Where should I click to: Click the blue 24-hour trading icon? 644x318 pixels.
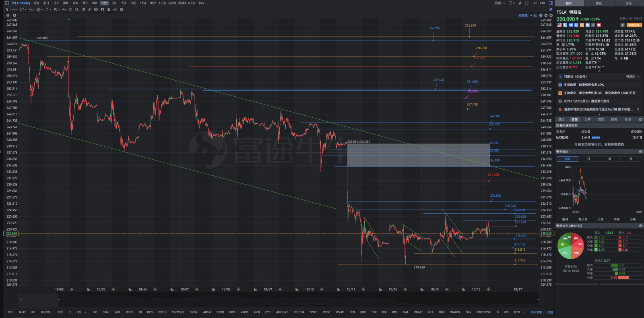(571, 25)
